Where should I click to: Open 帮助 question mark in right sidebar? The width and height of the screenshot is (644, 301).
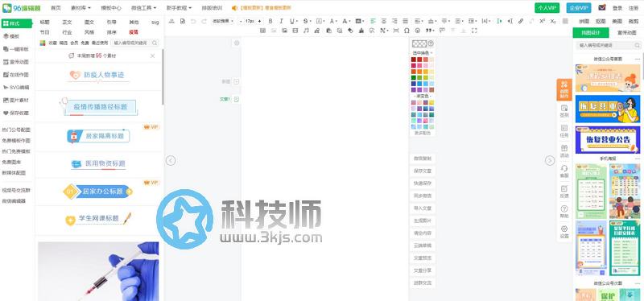coord(564,212)
